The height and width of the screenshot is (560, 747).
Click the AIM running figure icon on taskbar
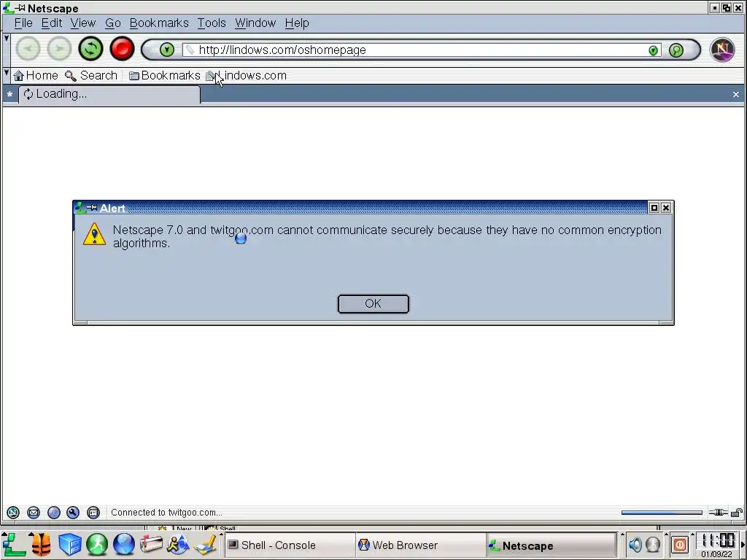(178, 544)
